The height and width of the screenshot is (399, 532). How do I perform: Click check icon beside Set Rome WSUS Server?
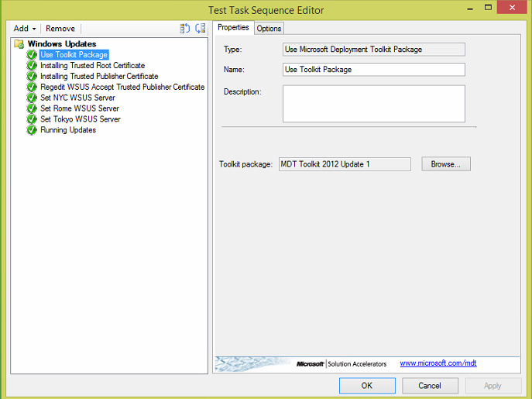[32, 108]
